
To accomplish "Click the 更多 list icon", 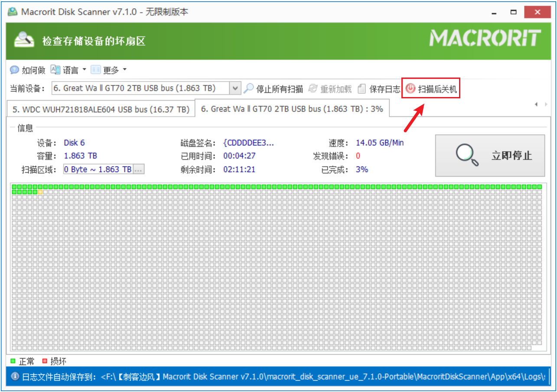I will point(96,70).
